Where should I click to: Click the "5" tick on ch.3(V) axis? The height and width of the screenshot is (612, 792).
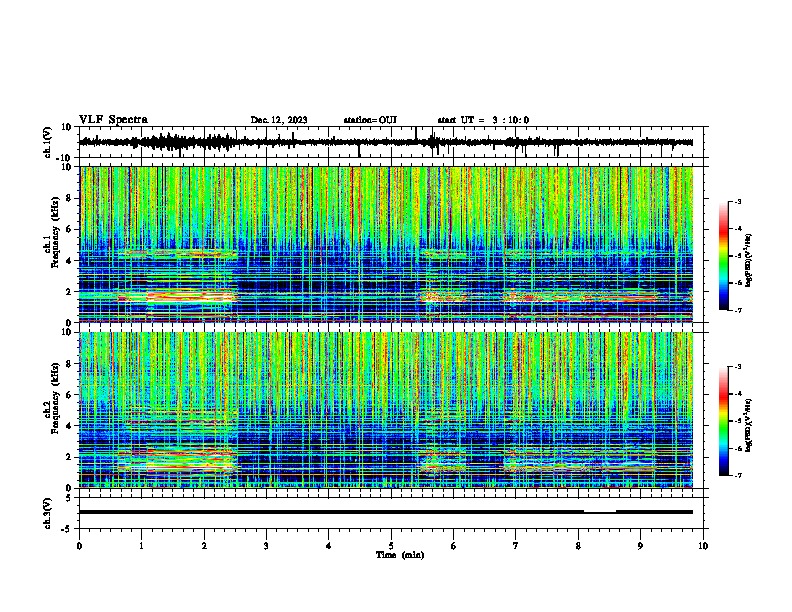(x=69, y=498)
